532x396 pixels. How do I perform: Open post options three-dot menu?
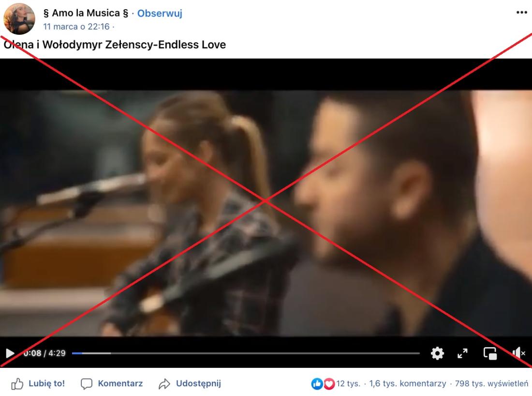point(521,13)
